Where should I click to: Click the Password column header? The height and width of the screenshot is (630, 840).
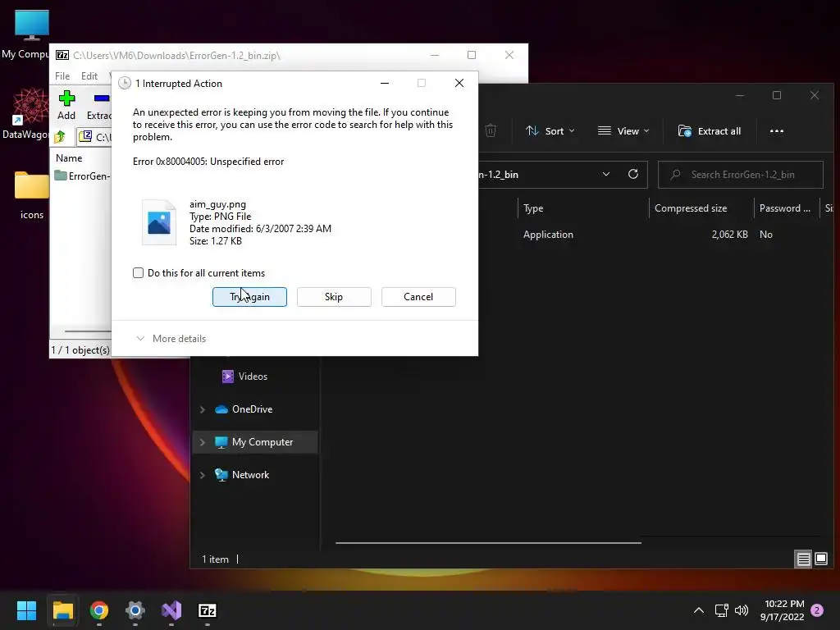tap(786, 208)
